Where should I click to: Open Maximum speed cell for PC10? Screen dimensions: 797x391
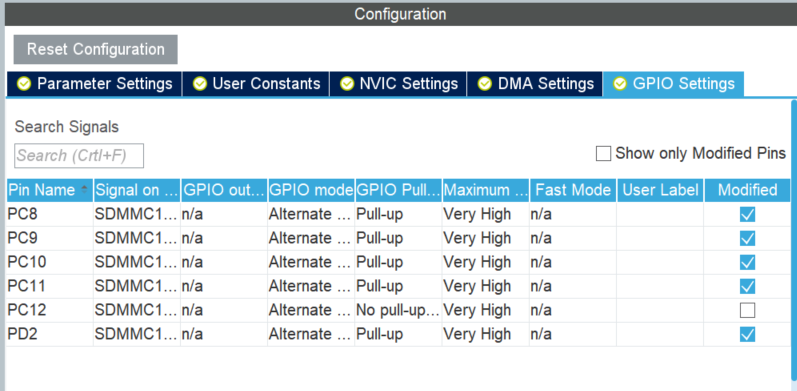pyautogui.click(x=485, y=262)
